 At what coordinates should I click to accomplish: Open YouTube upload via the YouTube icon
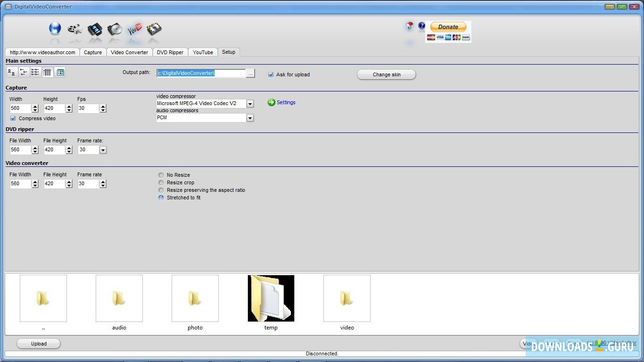134,29
